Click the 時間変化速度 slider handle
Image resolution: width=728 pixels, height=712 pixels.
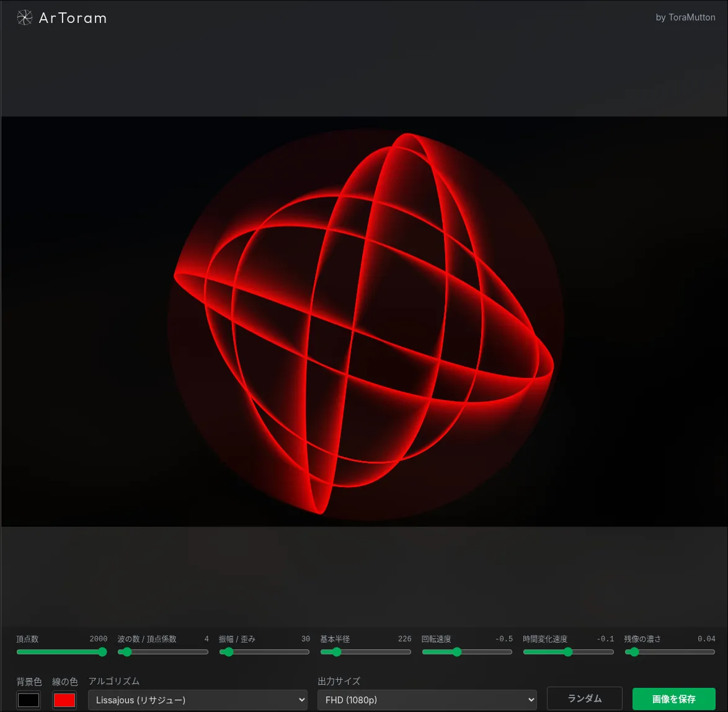pyautogui.click(x=568, y=652)
